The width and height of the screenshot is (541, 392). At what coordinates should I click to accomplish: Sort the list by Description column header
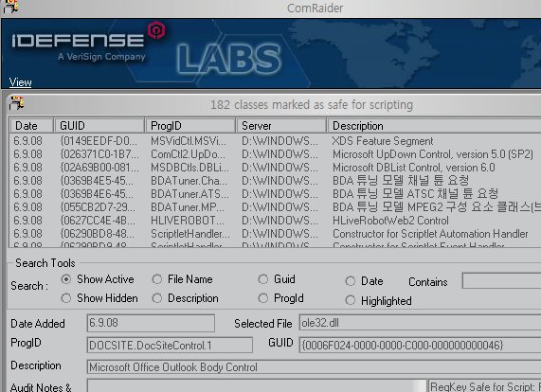[x=434, y=126]
